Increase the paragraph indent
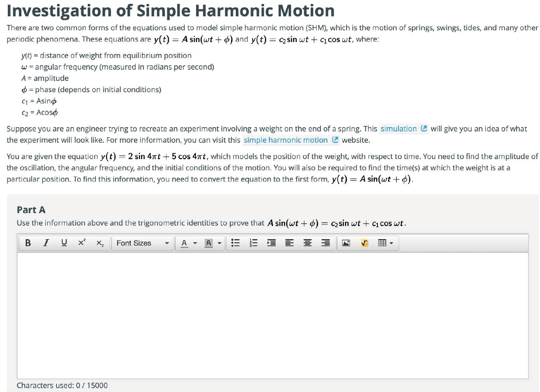 point(272,243)
